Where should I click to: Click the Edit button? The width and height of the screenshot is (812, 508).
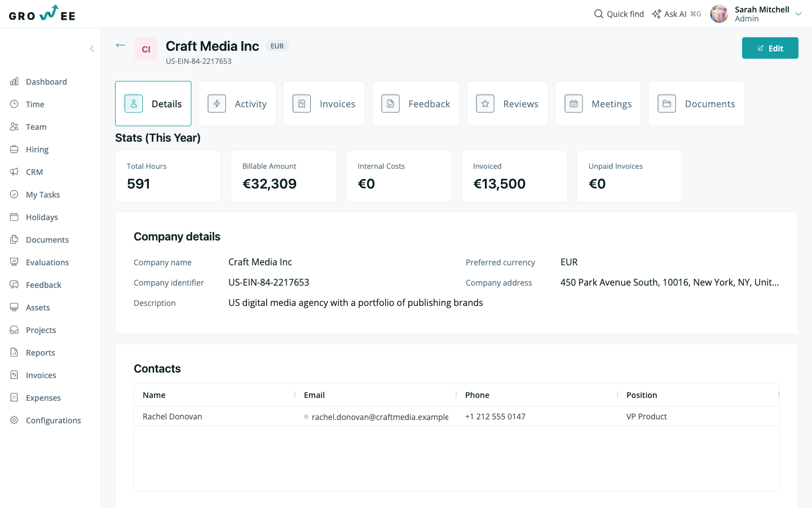pyautogui.click(x=770, y=48)
